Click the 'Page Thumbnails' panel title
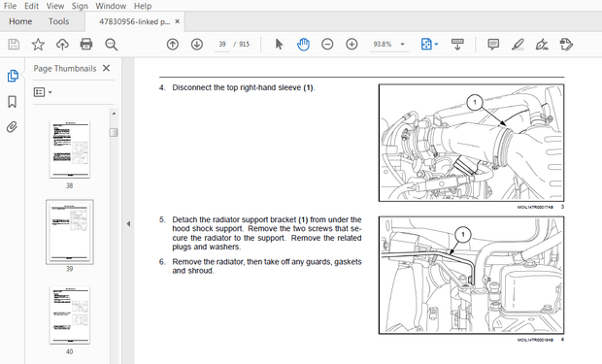The image size is (602, 364). click(x=65, y=68)
